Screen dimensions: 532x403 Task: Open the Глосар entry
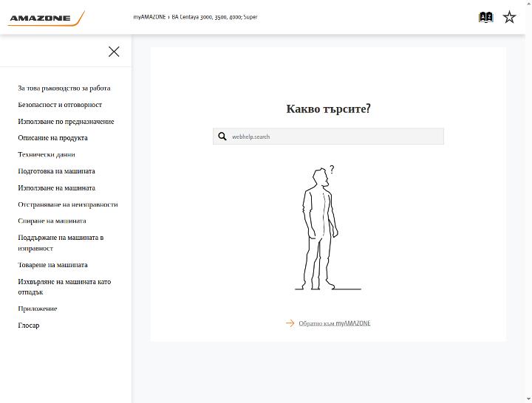coord(29,325)
